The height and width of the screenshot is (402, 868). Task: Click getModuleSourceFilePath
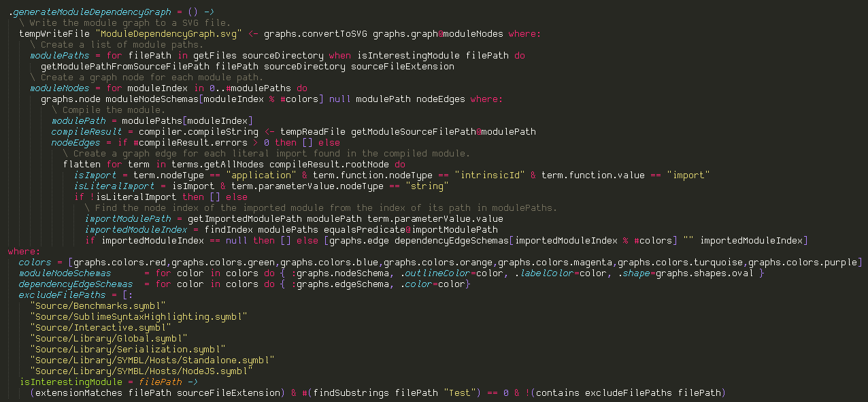414,131
